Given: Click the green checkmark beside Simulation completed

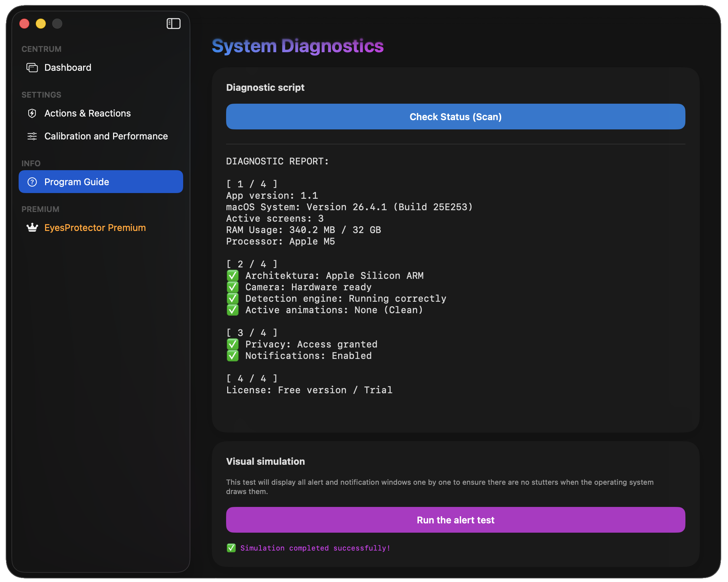Looking at the screenshot, I should (231, 548).
